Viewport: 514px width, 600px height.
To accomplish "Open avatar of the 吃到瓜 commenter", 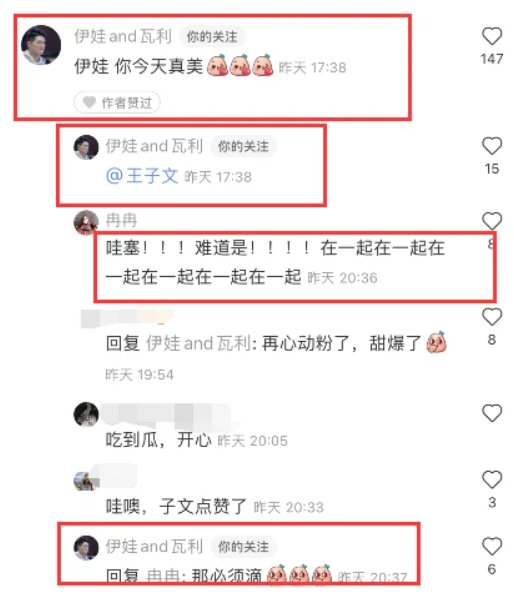I will 86,414.
